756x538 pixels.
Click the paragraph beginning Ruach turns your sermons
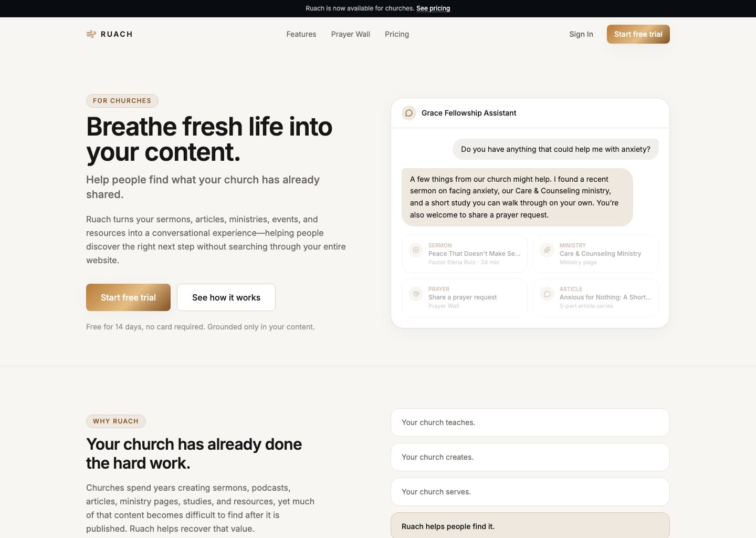click(216, 240)
